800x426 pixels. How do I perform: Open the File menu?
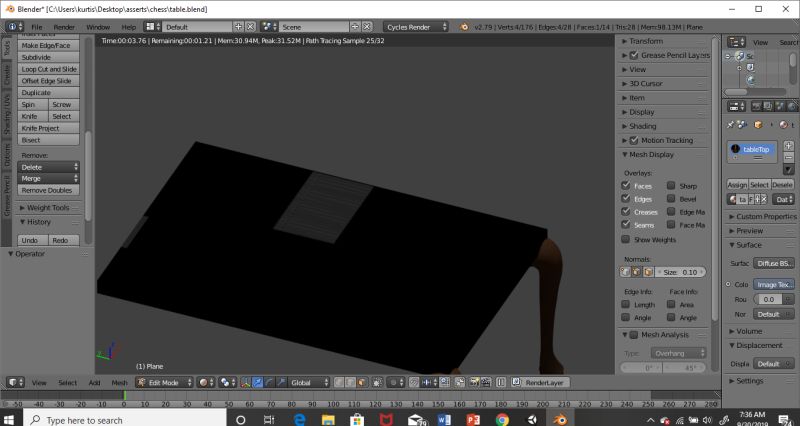(x=37, y=27)
